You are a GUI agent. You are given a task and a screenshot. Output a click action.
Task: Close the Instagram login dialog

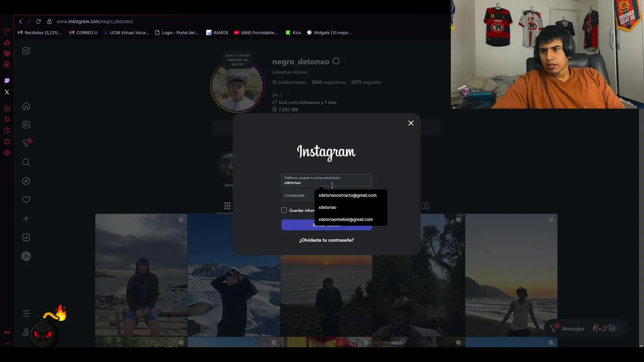(411, 123)
